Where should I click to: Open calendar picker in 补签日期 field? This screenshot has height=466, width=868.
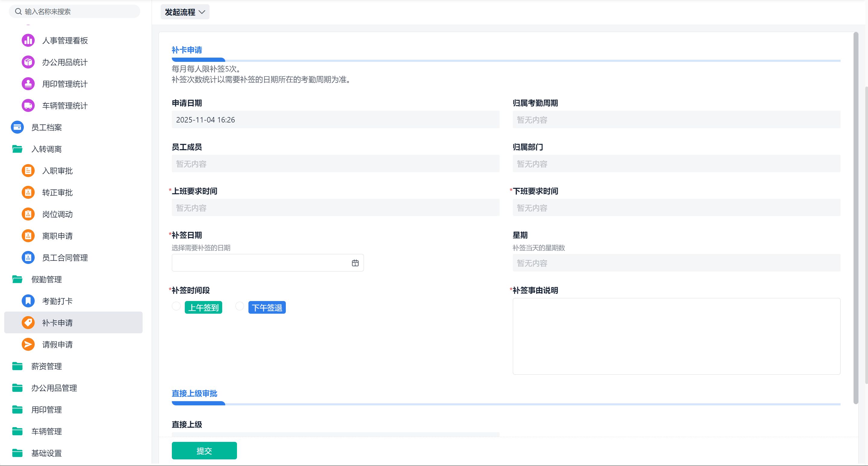click(355, 263)
